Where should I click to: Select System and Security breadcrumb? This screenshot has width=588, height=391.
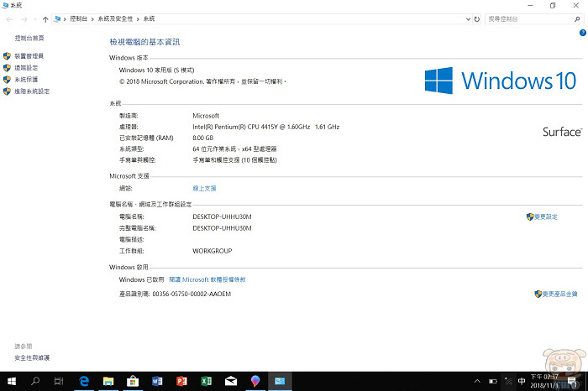pyautogui.click(x=116, y=18)
